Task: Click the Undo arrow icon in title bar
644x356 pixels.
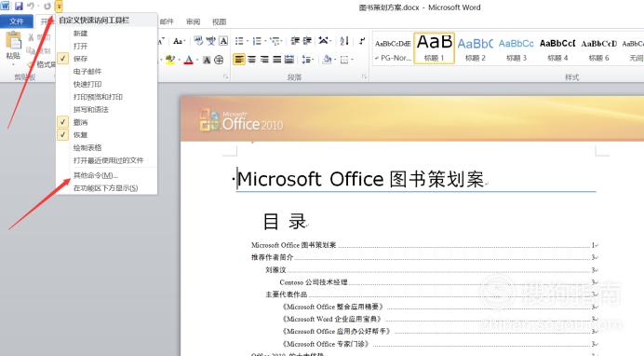Action: [x=31, y=7]
